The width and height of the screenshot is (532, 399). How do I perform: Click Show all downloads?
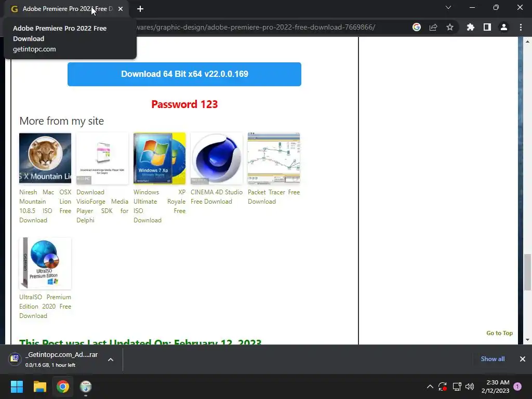point(493,359)
